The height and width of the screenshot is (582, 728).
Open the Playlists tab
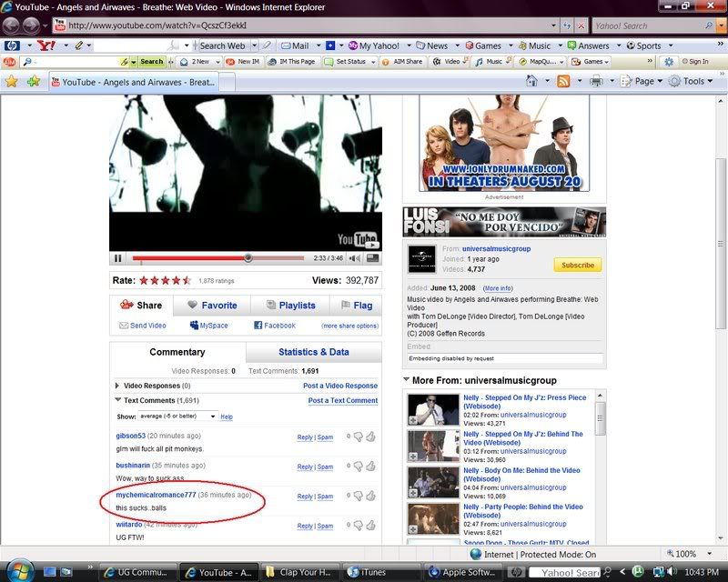[290, 305]
